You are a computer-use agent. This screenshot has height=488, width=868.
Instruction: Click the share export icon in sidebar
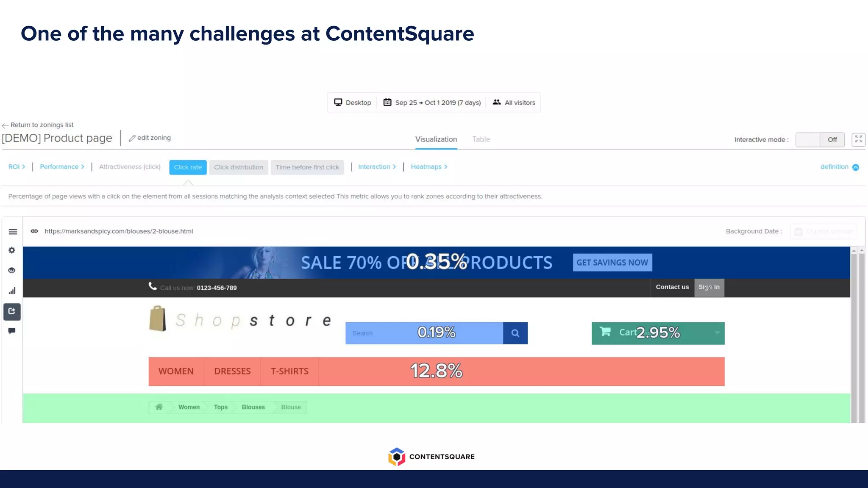pos(12,311)
